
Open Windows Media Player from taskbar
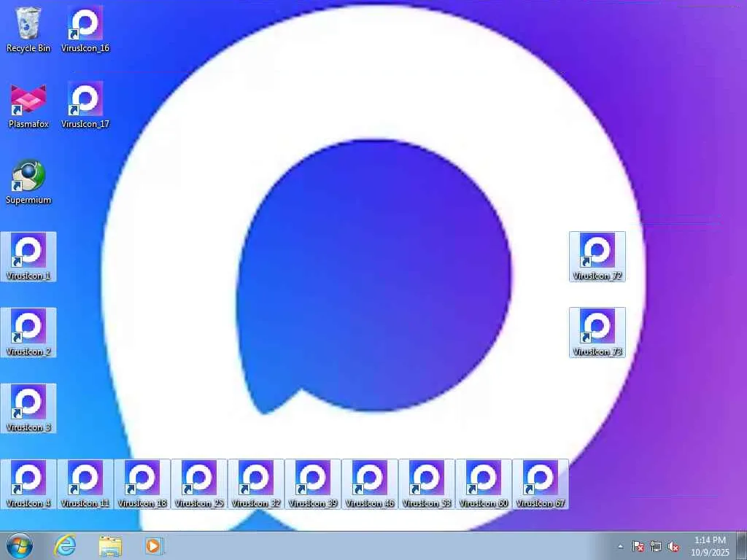(154, 545)
